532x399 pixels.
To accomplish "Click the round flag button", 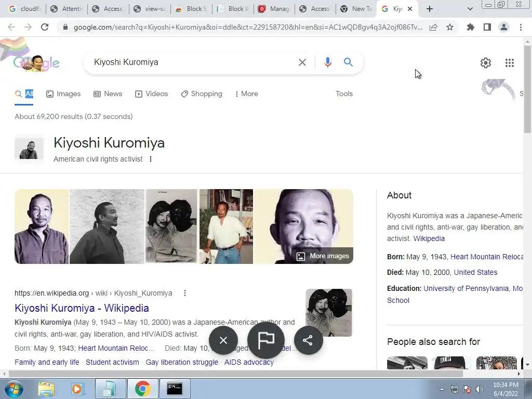I will (x=266, y=340).
